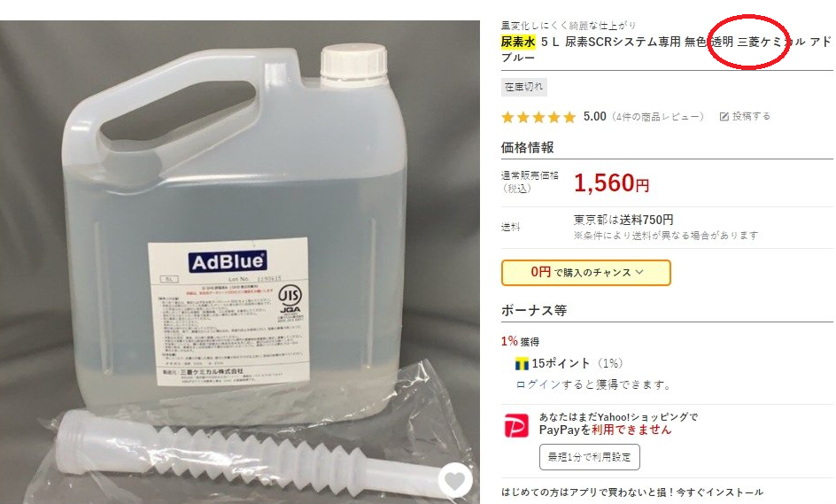Click the white cap of the container
Viewport: 836px width, 504px height.
pos(353,61)
